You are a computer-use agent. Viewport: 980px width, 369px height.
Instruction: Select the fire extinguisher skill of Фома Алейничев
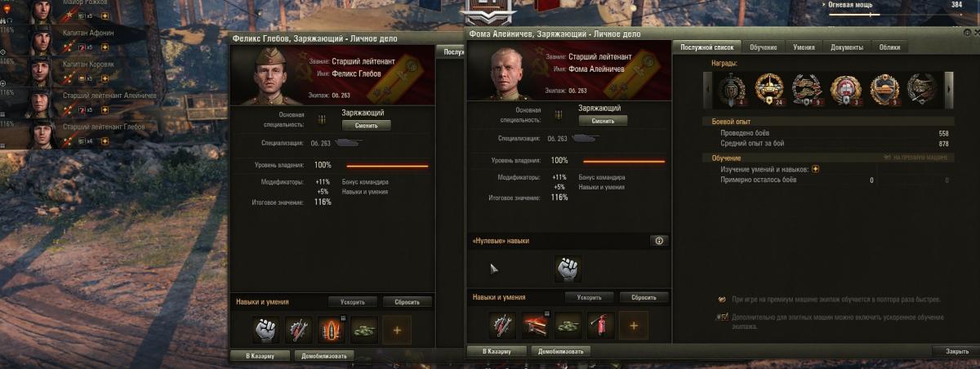[600, 325]
